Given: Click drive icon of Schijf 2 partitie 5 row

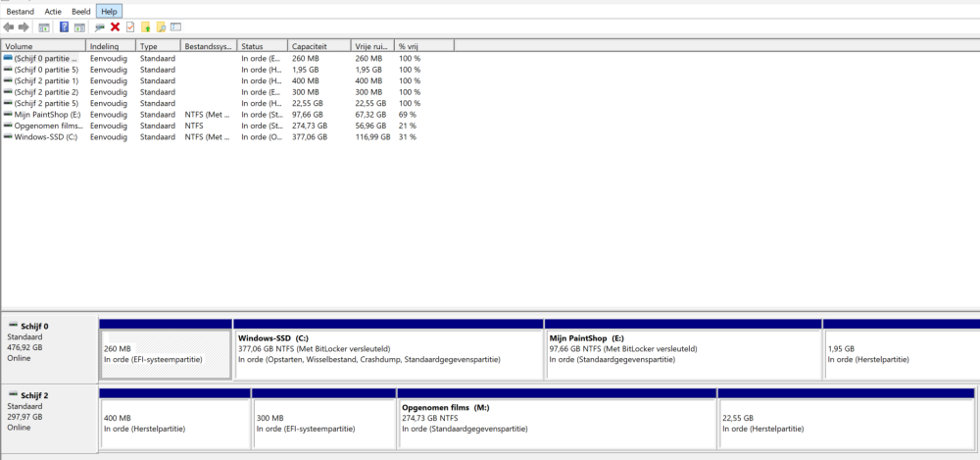Looking at the screenshot, I should [x=8, y=103].
